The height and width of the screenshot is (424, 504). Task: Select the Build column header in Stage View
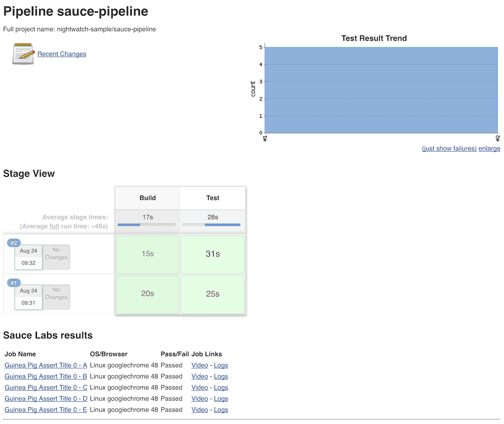[x=147, y=198]
